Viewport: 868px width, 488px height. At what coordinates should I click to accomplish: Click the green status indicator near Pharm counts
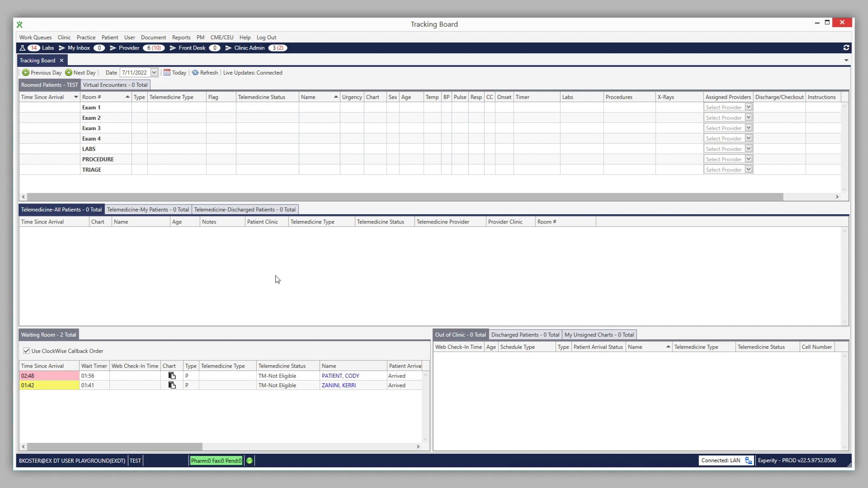point(250,460)
